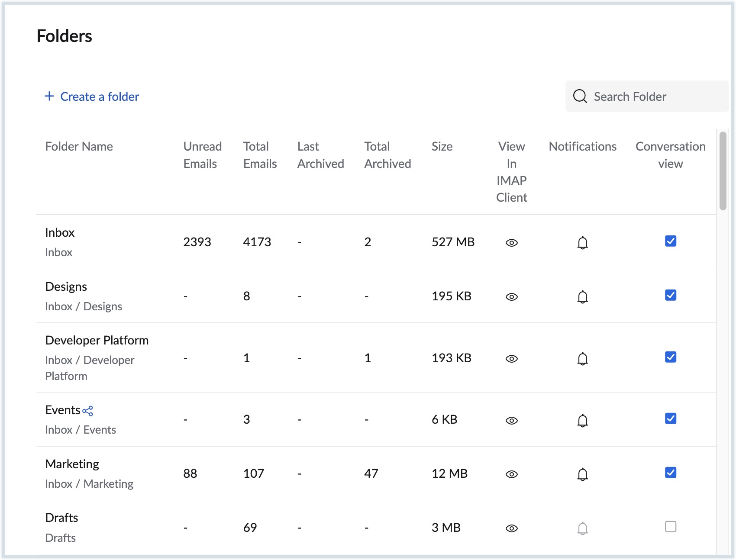Screen dimensions: 736x560
Task: Hide Designs folder from IMAP client
Action: click(x=511, y=297)
